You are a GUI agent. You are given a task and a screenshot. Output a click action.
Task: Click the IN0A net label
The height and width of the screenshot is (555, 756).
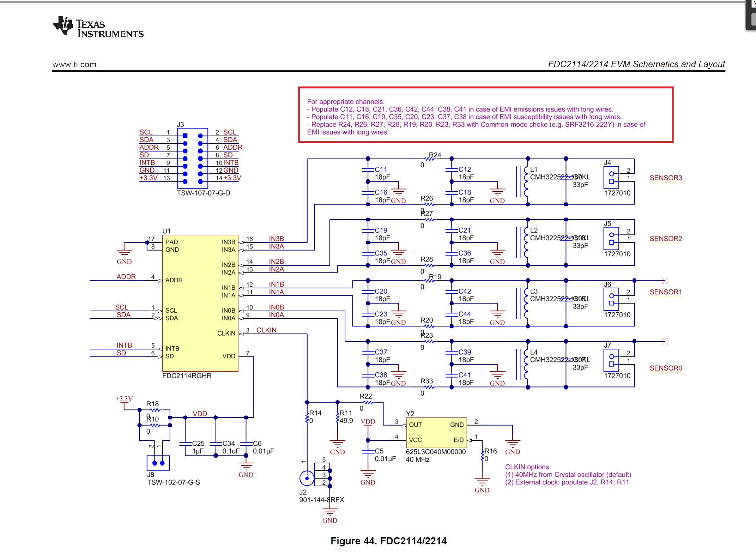point(276,315)
